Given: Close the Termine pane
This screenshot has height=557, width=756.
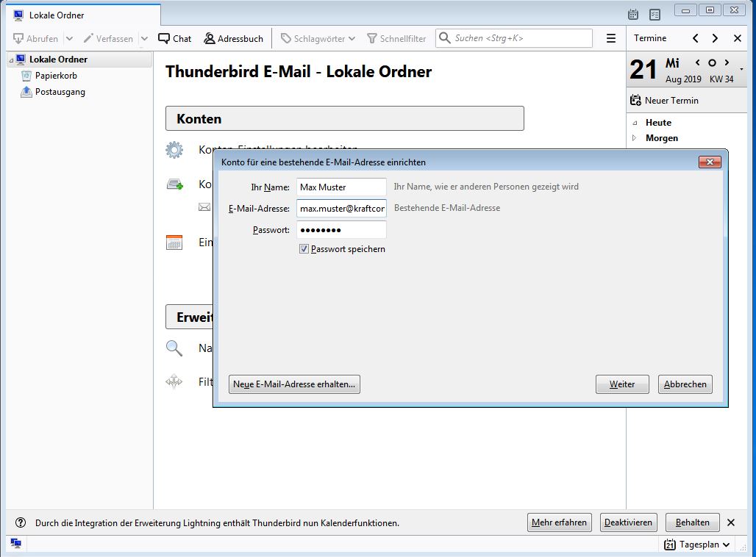Looking at the screenshot, I should click(737, 38).
